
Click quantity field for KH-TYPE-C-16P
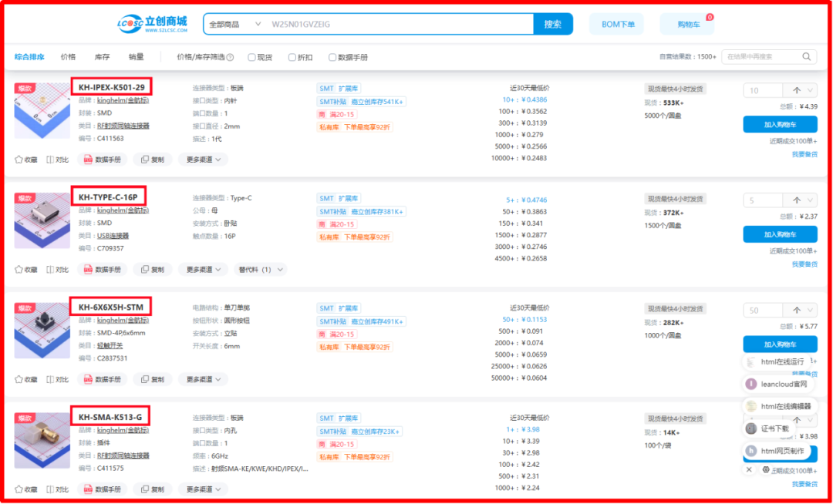(763, 200)
